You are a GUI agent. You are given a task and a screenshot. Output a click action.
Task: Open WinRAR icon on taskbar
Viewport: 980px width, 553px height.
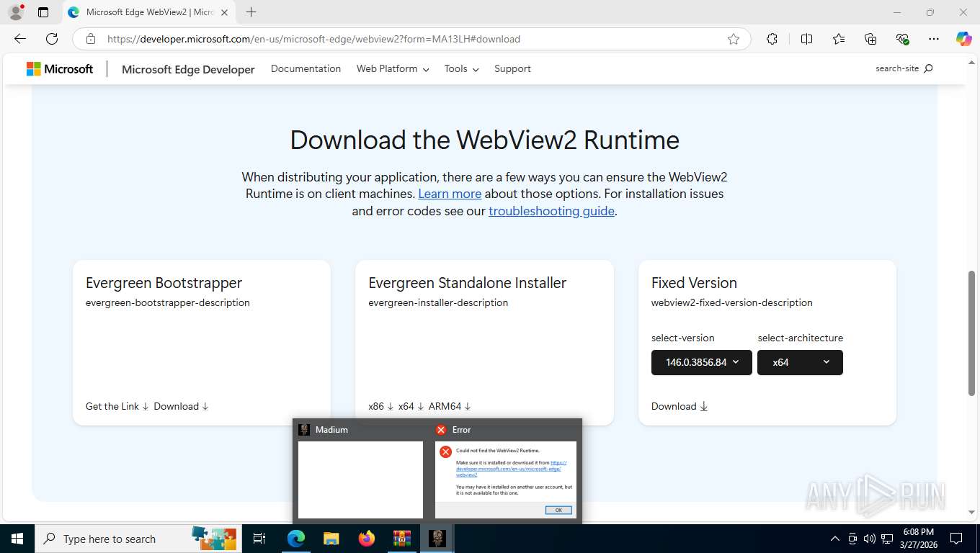tap(401, 539)
